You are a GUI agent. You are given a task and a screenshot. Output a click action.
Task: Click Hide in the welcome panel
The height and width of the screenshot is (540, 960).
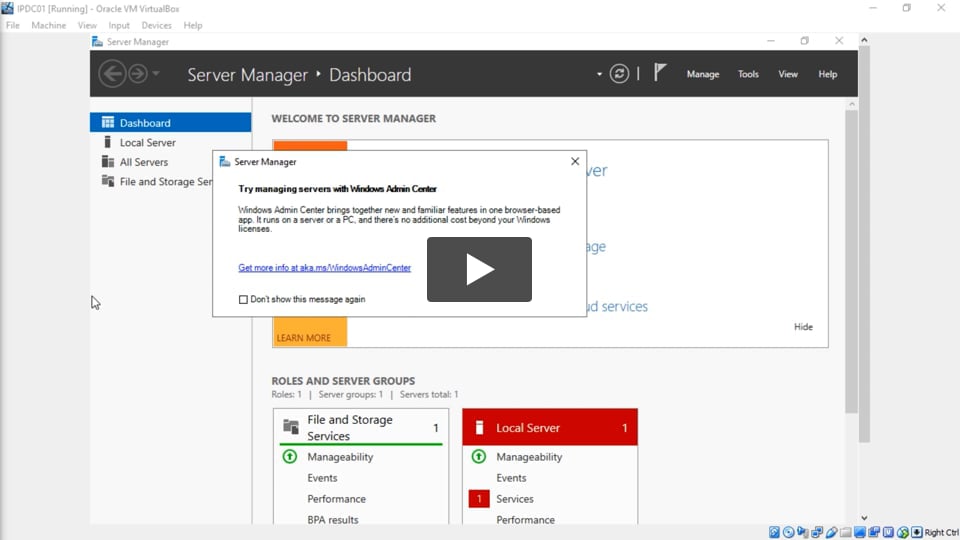click(x=803, y=327)
